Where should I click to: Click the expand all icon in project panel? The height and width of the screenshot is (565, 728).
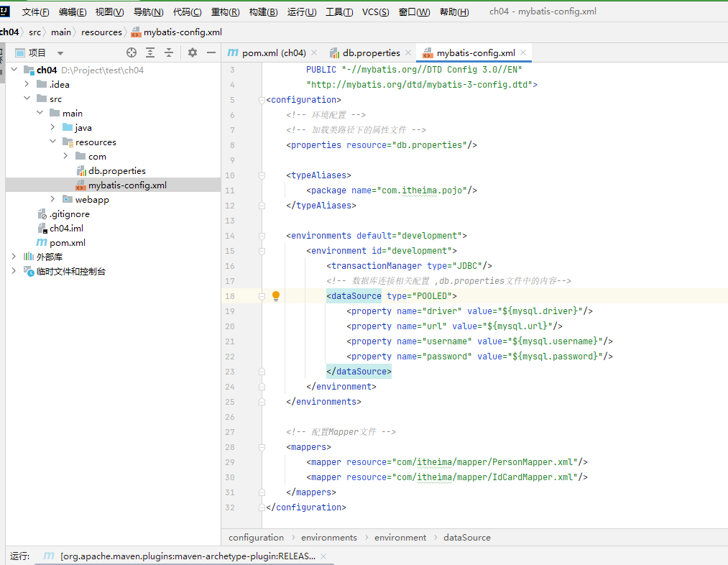coord(150,52)
